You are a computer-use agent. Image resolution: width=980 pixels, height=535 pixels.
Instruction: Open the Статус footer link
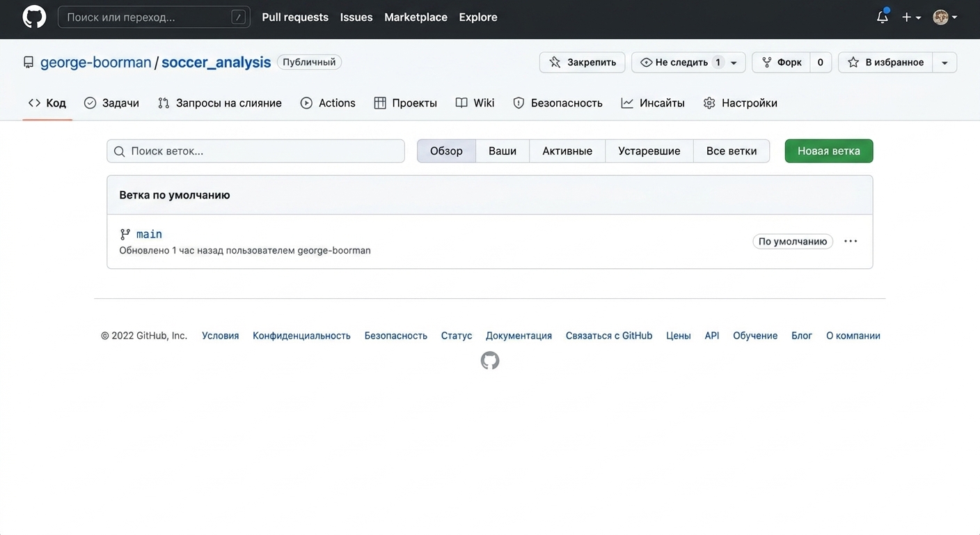coord(457,336)
